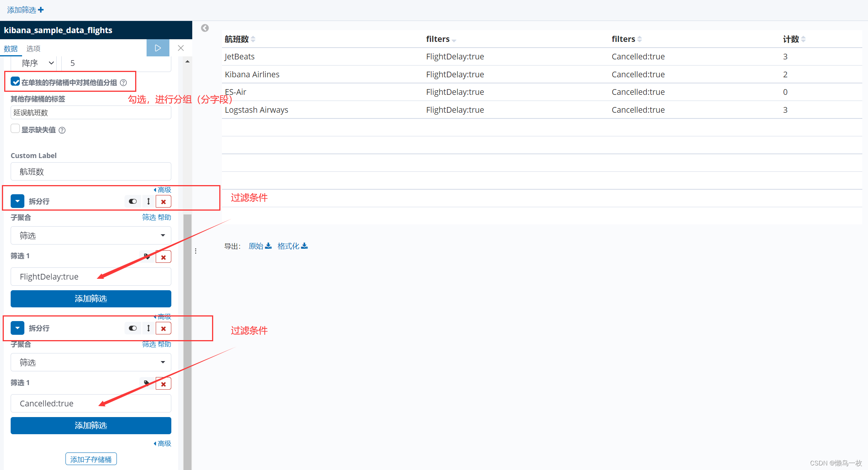868x470 pixels.
Task: Click the Custom Label 航班数 input field
Action: [x=91, y=172]
